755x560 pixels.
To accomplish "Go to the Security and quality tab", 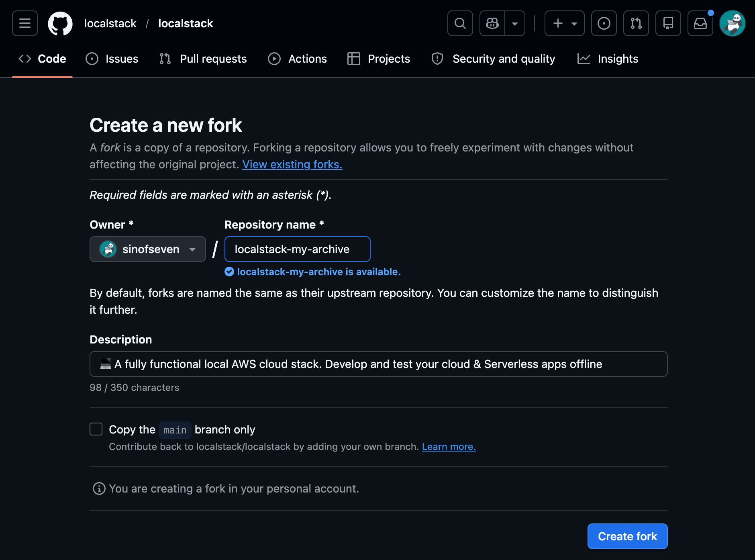I will (x=494, y=59).
